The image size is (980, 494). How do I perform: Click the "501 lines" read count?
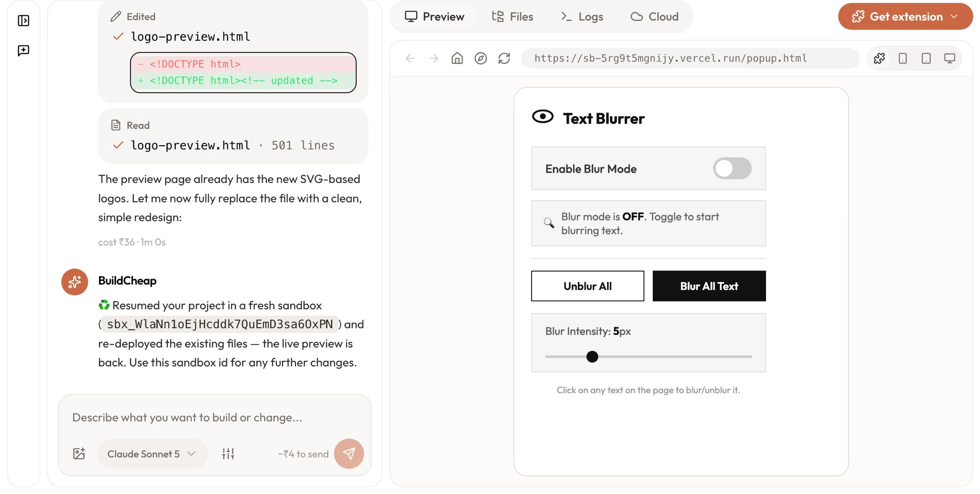tap(303, 146)
